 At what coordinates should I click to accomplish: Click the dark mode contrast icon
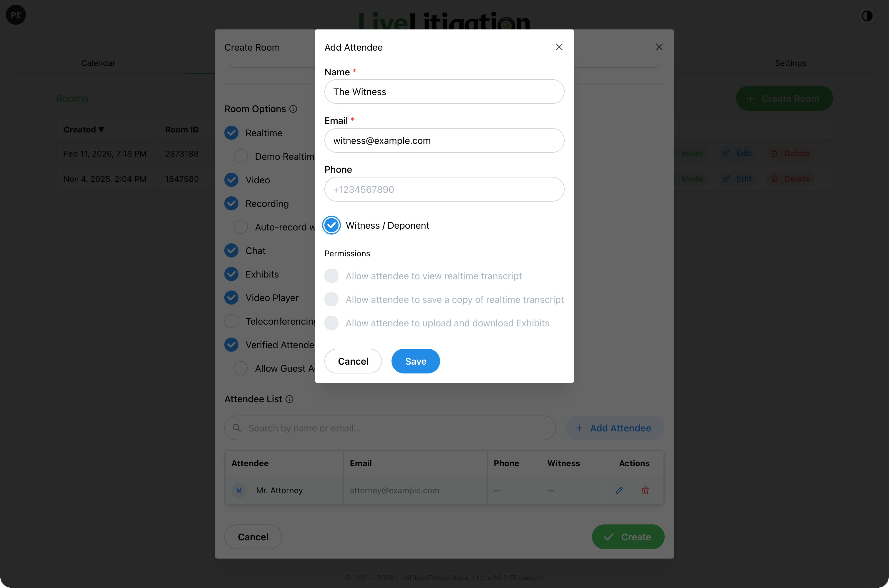[867, 16]
